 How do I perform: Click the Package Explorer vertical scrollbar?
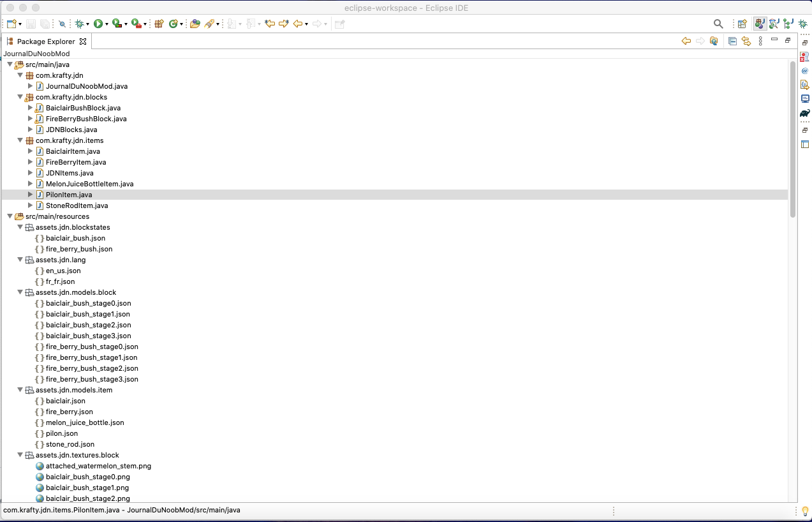[x=793, y=139]
